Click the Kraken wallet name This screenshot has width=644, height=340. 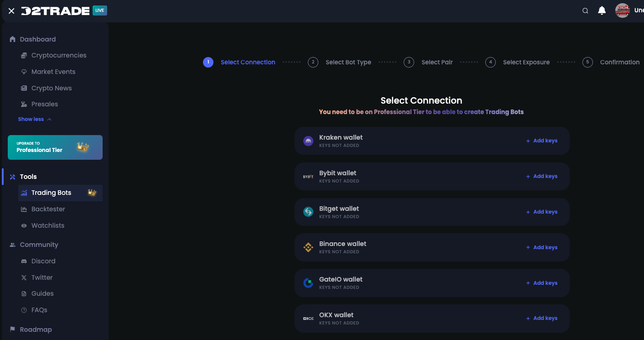341,137
